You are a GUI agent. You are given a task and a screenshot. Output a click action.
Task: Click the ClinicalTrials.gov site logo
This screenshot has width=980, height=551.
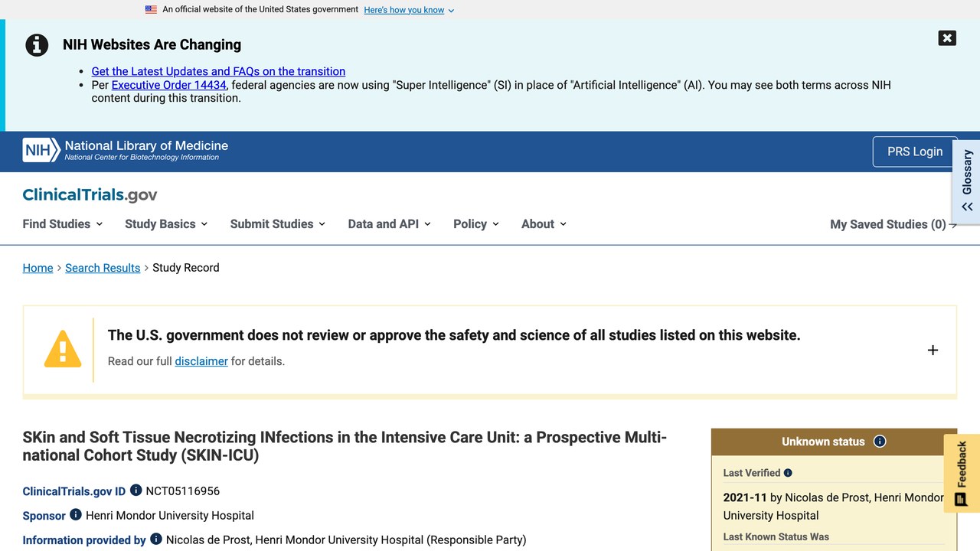click(x=90, y=194)
